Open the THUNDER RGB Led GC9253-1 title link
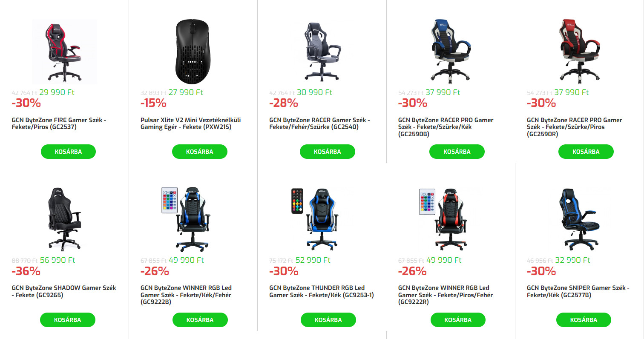This screenshot has height=339, width=644. [x=322, y=291]
